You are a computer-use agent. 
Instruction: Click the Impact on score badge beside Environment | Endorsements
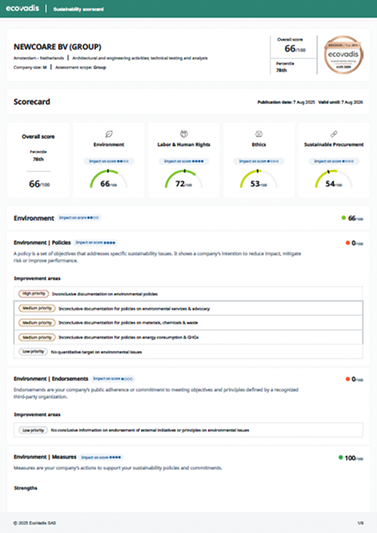(x=113, y=379)
